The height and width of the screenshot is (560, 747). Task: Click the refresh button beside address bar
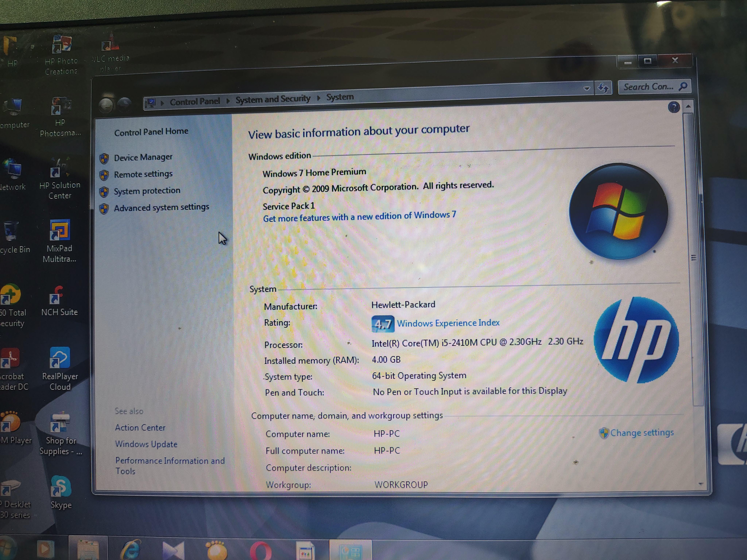coord(603,88)
